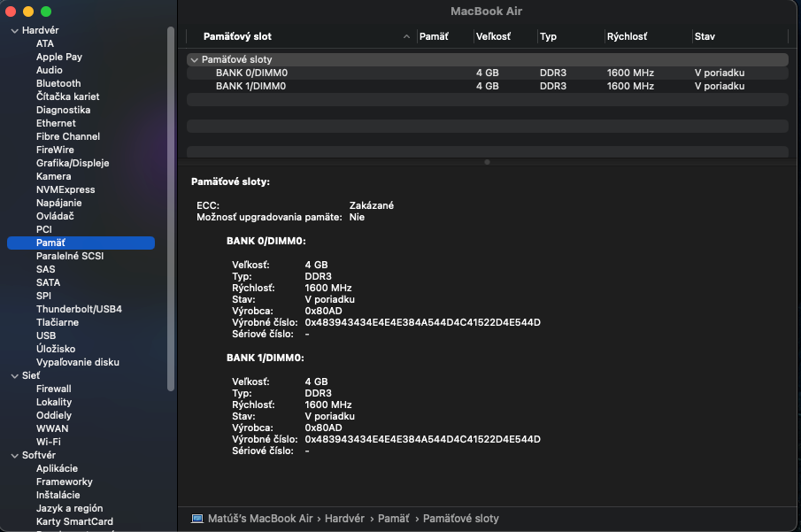Screen dimensions: 801x532
Task: Click the Veľkosť column header
Action: [x=491, y=36]
